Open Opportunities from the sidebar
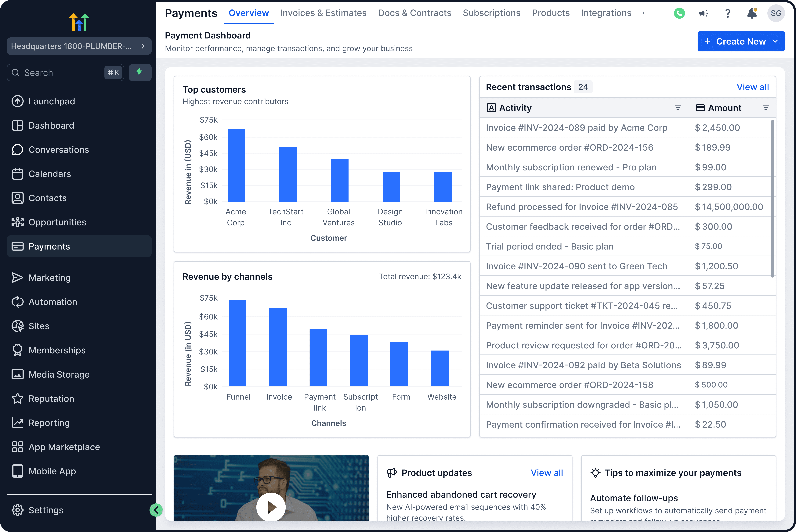796x532 pixels. (57, 222)
